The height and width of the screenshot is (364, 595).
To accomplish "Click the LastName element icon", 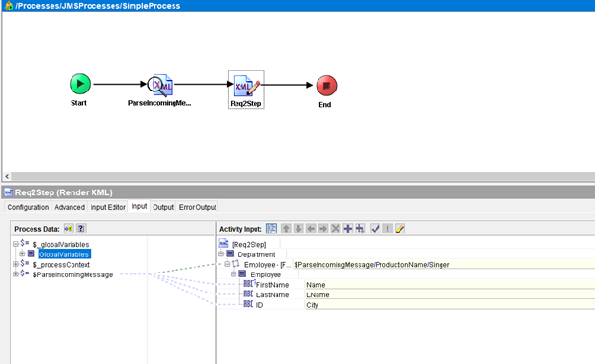I will click(248, 293).
